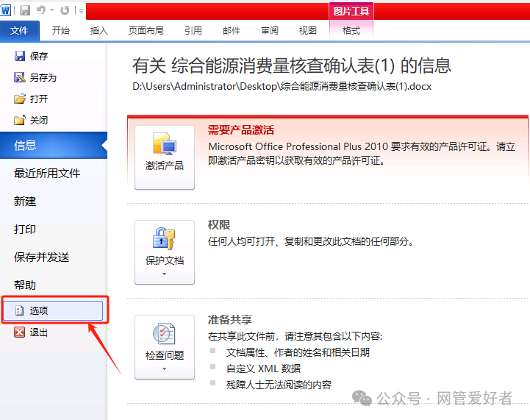This screenshot has height=420, width=530.
Task: Switch to the 开始 ribbon tab
Action: 61,31
